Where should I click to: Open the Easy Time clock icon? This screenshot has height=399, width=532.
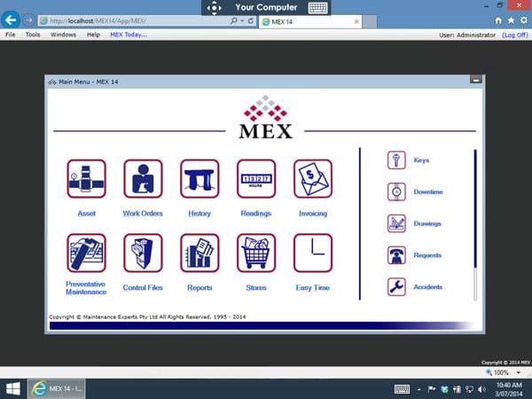pyautogui.click(x=313, y=253)
